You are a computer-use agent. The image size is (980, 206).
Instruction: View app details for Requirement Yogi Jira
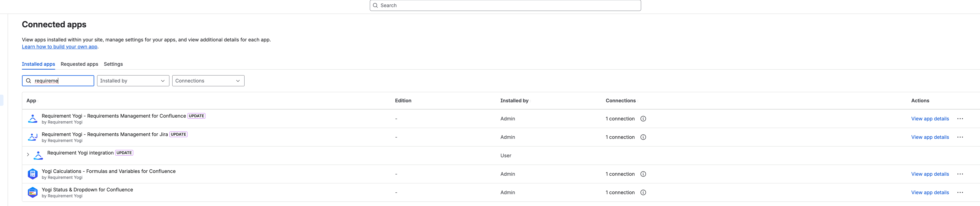coord(930,137)
